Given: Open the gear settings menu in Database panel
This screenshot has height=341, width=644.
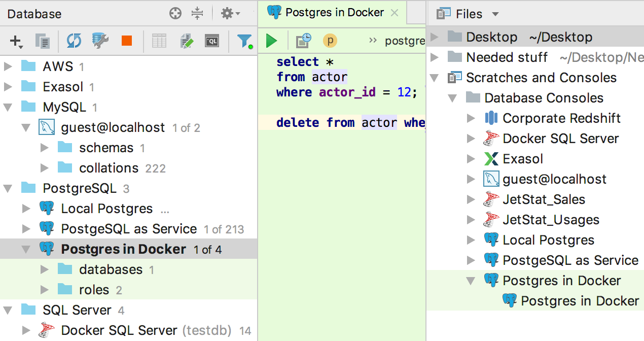Looking at the screenshot, I should click(x=230, y=14).
